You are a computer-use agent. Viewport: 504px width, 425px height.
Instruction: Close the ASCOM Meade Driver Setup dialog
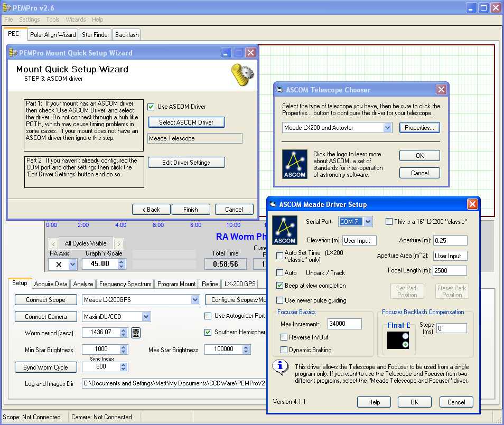point(472,204)
